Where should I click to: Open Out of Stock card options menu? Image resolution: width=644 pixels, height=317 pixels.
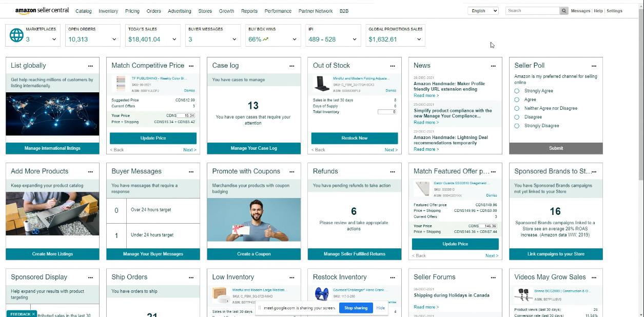pyautogui.click(x=393, y=66)
